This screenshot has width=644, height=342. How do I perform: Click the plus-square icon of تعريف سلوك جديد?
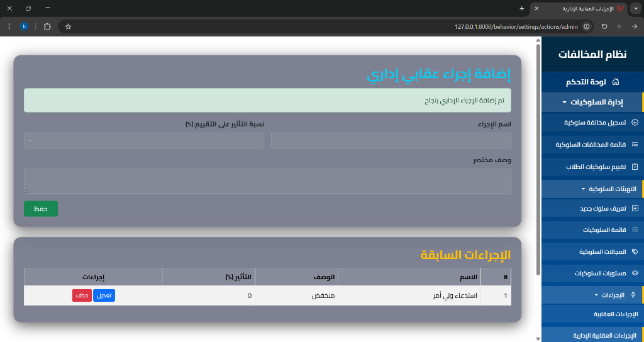tap(635, 208)
